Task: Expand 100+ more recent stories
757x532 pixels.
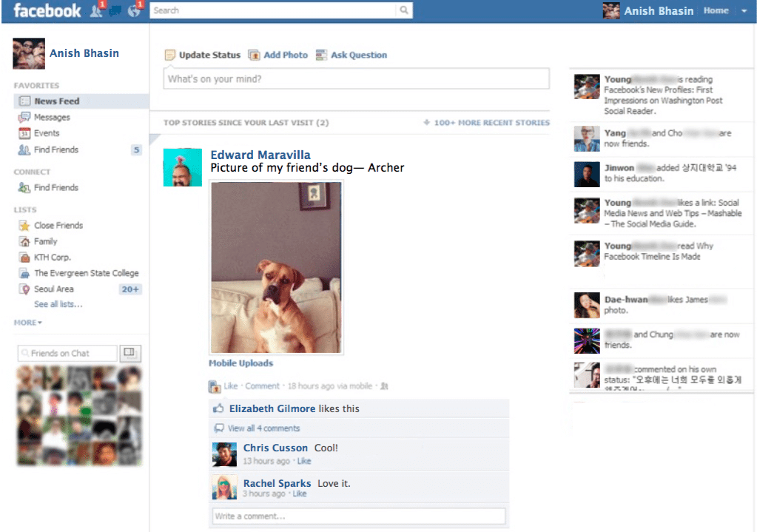Action: 487,123
